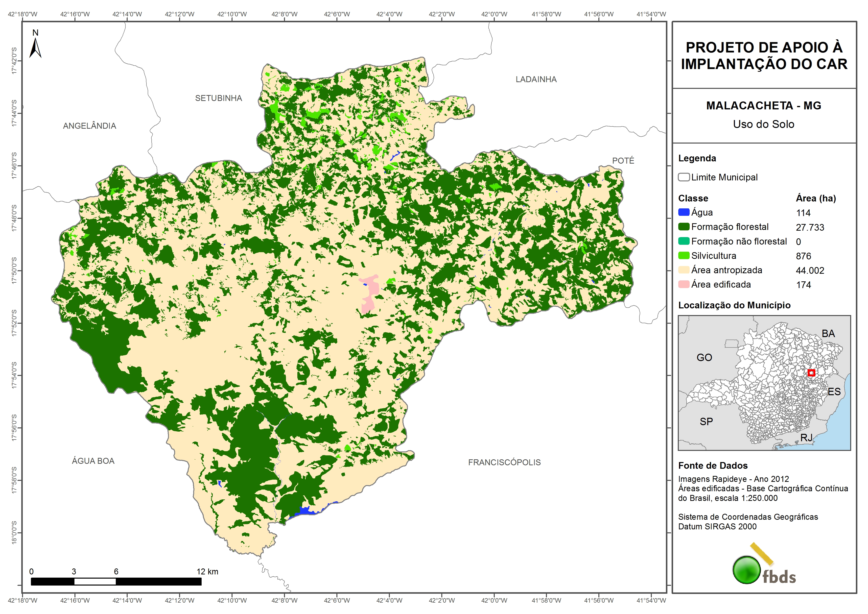Image resolution: width=868 pixels, height=614 pixels.
Task: Click the Silvicultura light green swatch
Action: pyautogui.click(x=683, y=255)
